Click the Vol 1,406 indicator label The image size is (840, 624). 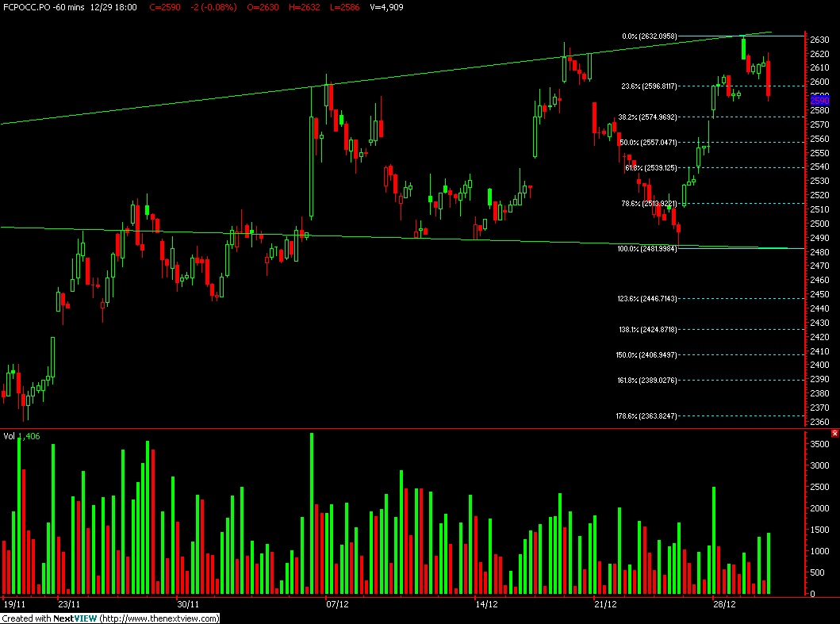21,437
